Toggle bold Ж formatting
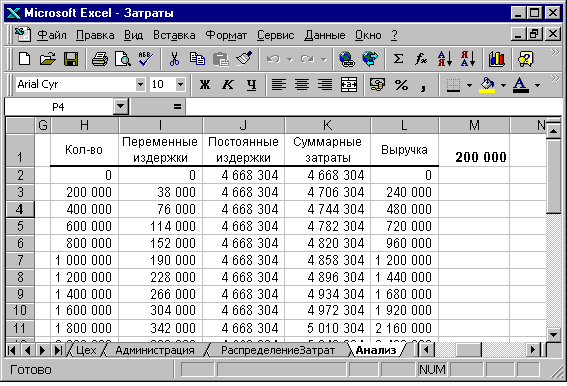 (x=205, y=85)
